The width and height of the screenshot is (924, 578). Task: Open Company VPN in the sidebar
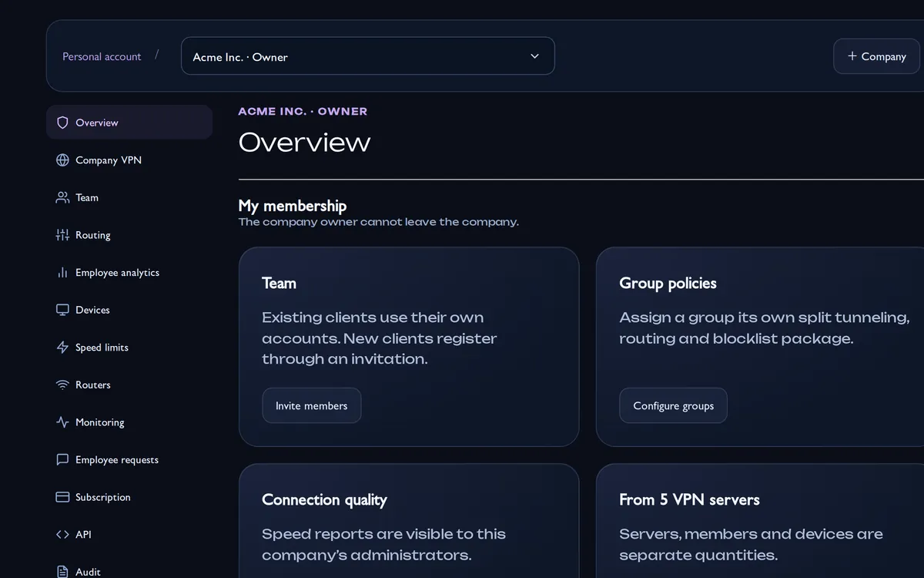click(129, 160)
